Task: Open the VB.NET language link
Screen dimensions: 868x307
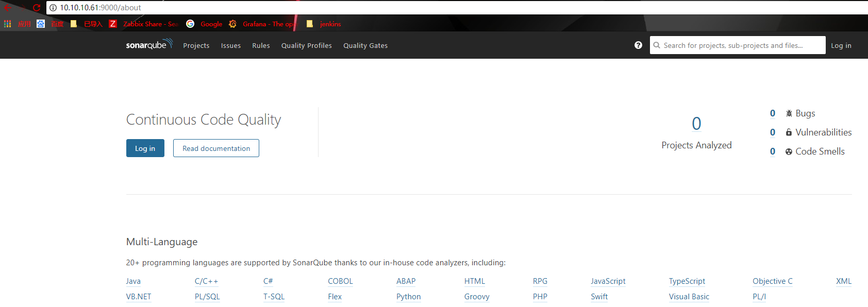Action: tap(139, 297)
